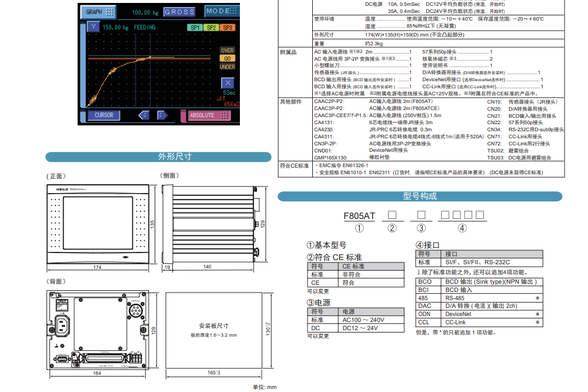The height and width of the screenshot is (392, 588).
Task: Click the CAAC3P-CEE7/7-P1.5 part code
Action: tap(340, 115)
